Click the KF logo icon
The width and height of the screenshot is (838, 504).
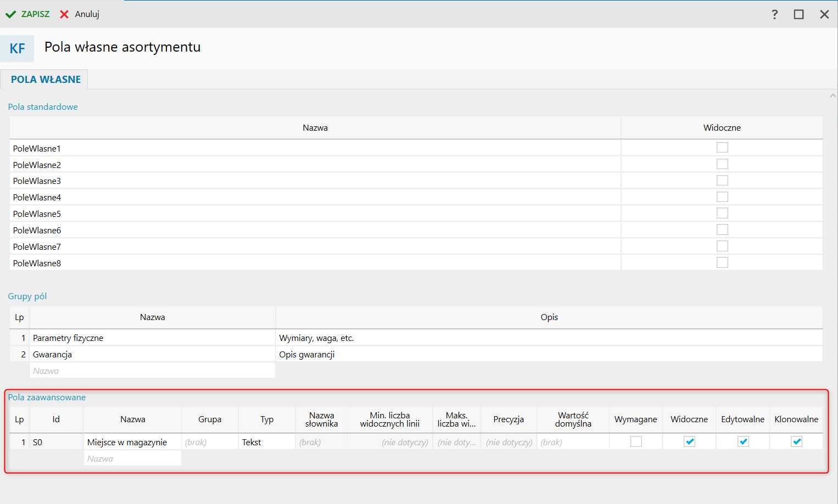point(17,49)
